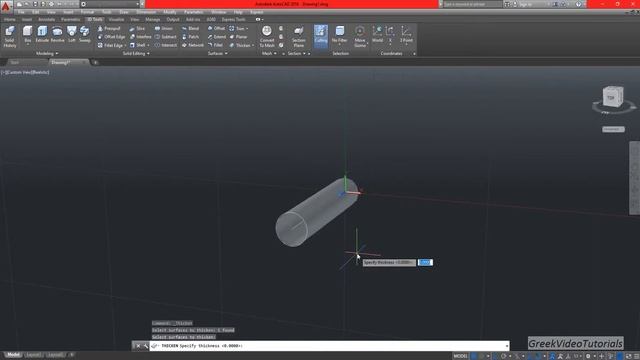The width and height of the screenshot is (640, 360).
Task: Expand the Section panel
Action: tap(297, 53)
